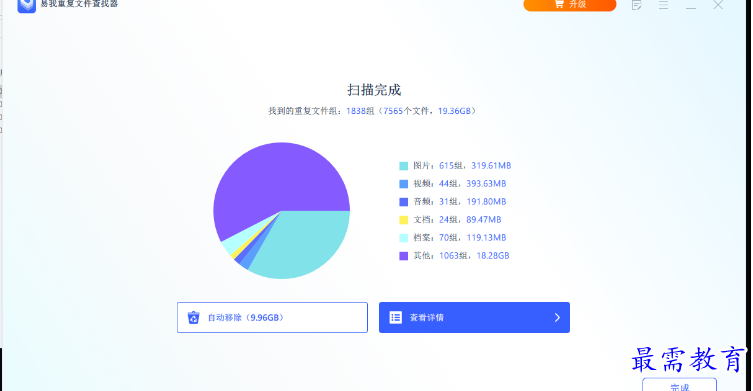
Task: Click the yellow 文档 legend swatch
Action: pyautogui.click(x=404, y=220)
